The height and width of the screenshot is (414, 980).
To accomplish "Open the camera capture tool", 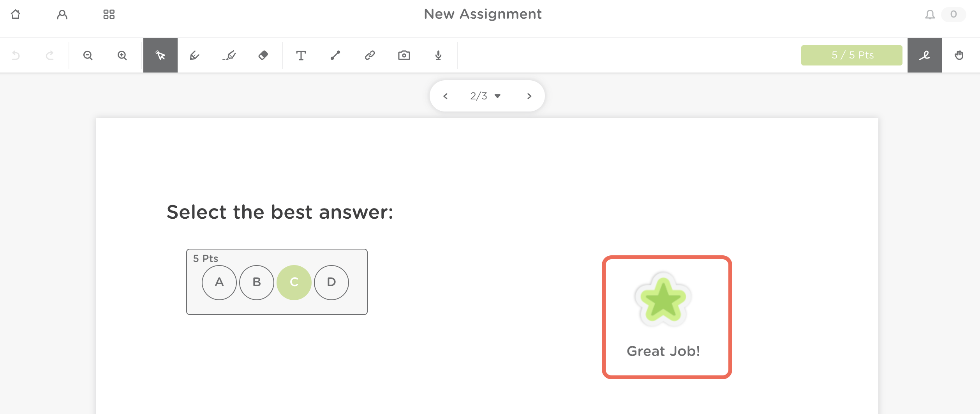I will pos(404,55).
